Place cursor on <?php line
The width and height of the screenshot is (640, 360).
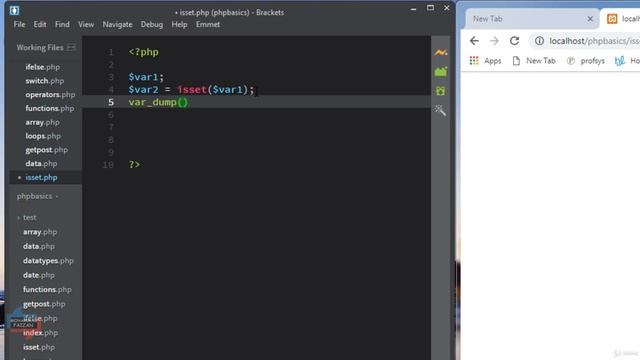click(x=143, y=52)
